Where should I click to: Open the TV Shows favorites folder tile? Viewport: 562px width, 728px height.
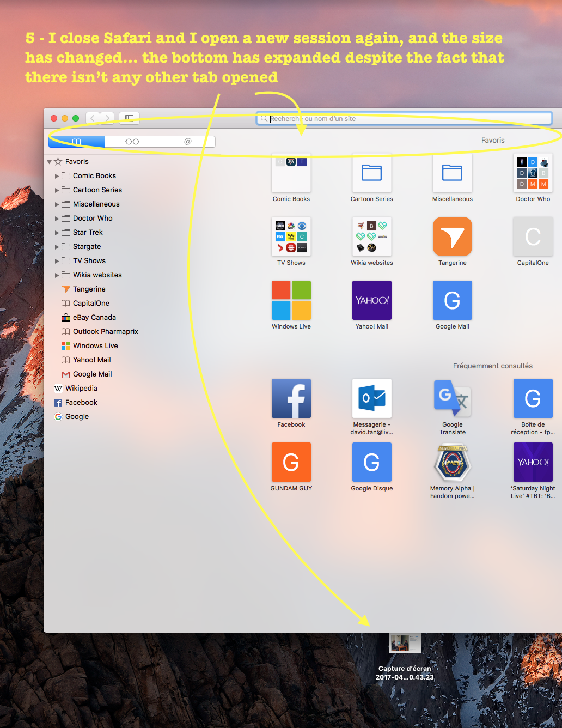291,236
